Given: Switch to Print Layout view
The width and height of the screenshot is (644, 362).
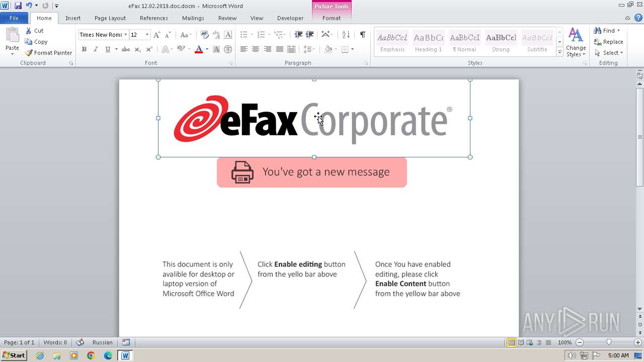Looking at the screenshot, I should pos(511,342).
